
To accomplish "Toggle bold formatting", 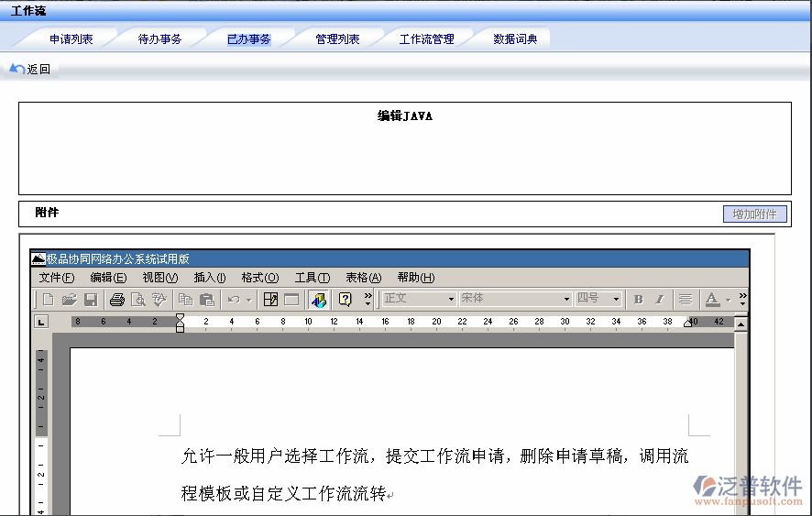I will pyautogui.click(x=638, y=299).
